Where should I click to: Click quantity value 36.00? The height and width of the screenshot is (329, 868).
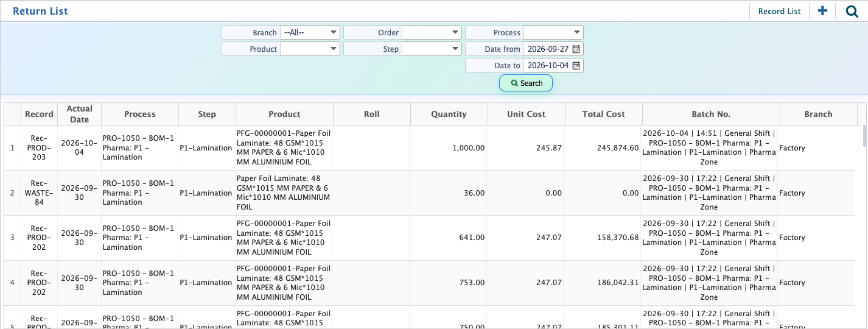coord(473,193)
